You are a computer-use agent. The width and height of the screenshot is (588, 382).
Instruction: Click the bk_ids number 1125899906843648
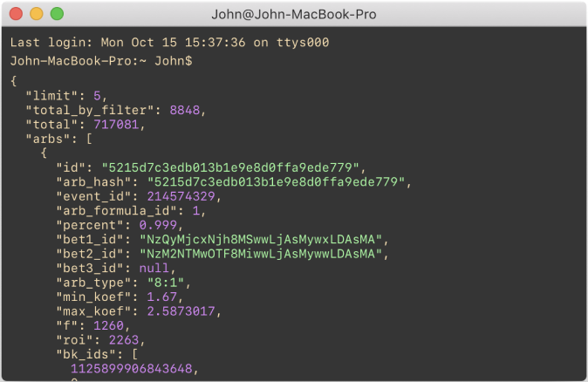click(133, 369)
